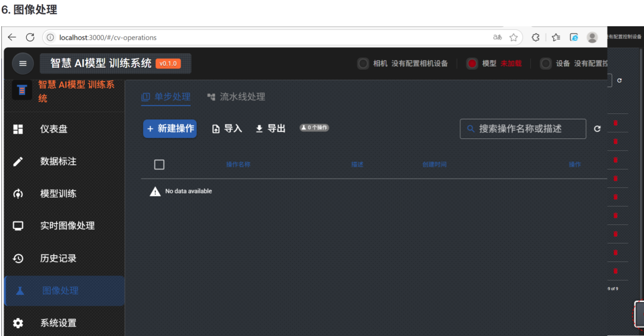Click the 导出 button
The image size is (644, 336).
pos(270,129)
